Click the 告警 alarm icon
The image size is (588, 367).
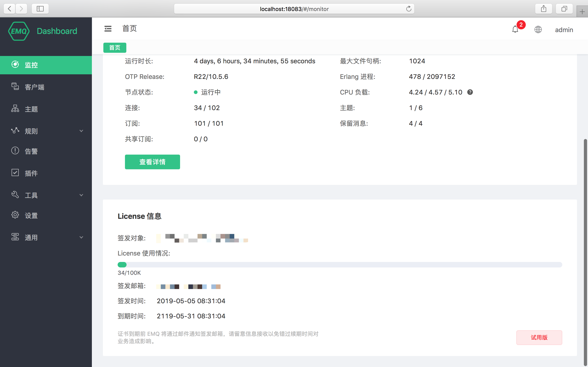coord(15,151)
